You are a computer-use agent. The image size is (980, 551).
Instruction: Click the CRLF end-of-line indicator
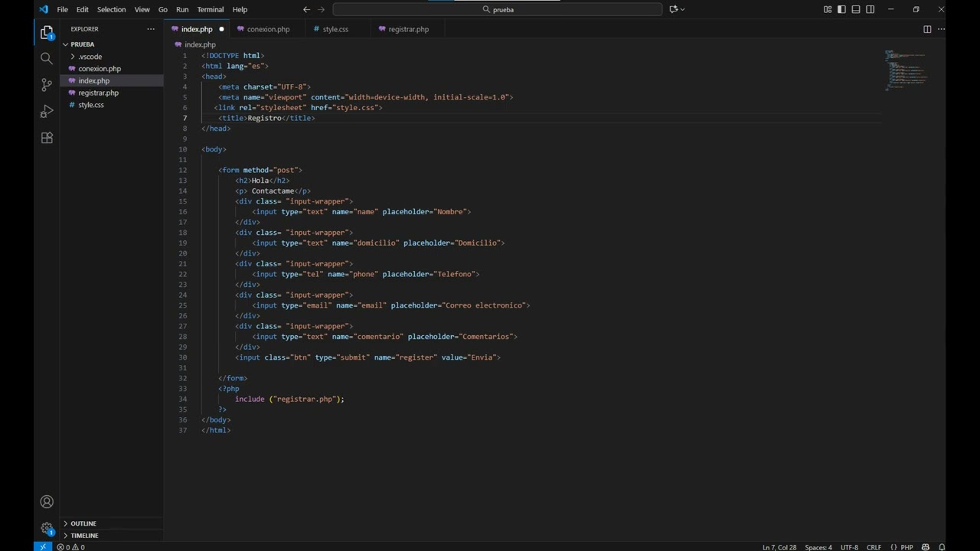874,547
